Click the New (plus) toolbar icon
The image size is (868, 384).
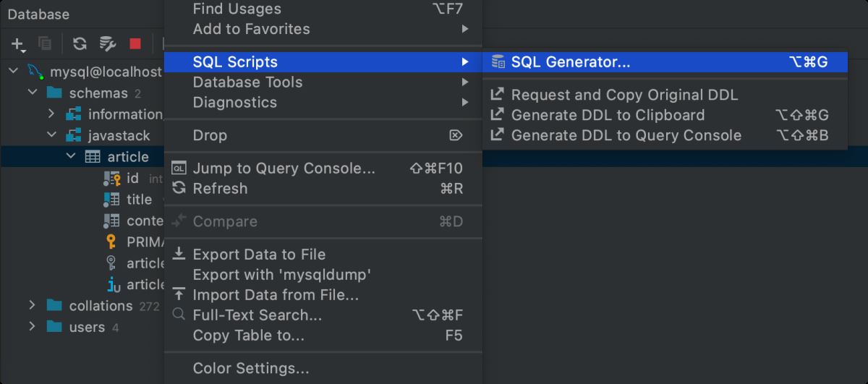[18, 44]
